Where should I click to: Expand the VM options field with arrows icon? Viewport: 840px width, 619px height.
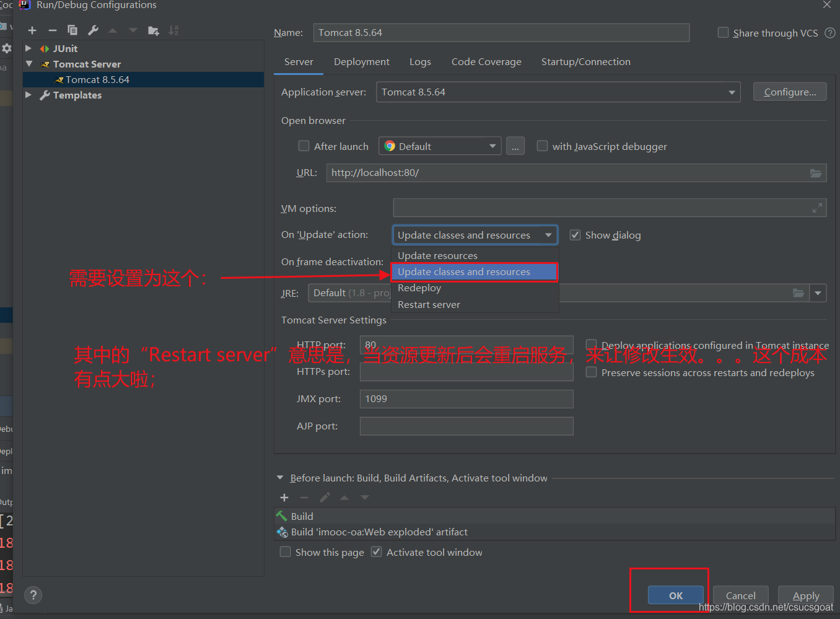pyautogui.click(x=817, y=208)
